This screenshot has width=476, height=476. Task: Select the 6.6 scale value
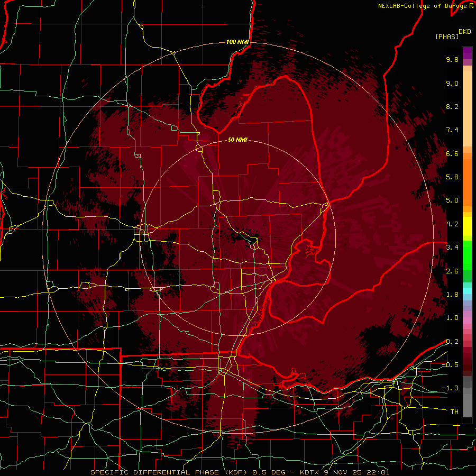point(452,154)
